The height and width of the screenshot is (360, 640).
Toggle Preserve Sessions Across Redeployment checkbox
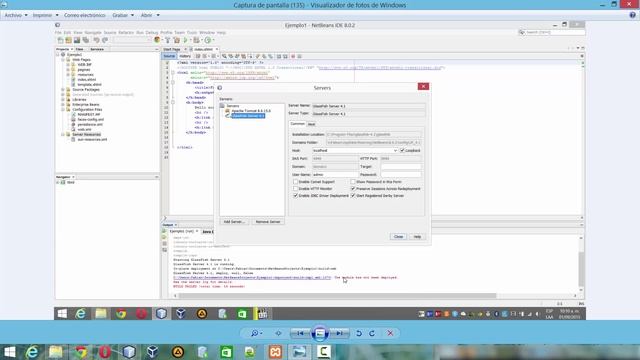(x=353, y=189)
